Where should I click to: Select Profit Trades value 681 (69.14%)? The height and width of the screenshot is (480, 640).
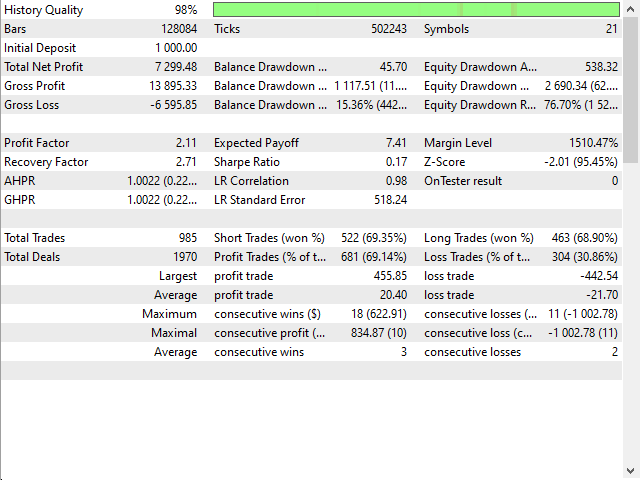coord(374,257)
